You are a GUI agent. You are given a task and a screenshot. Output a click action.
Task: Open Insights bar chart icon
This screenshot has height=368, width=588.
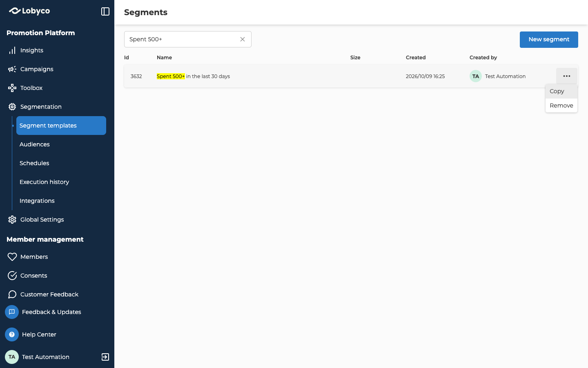pos(12,50)
